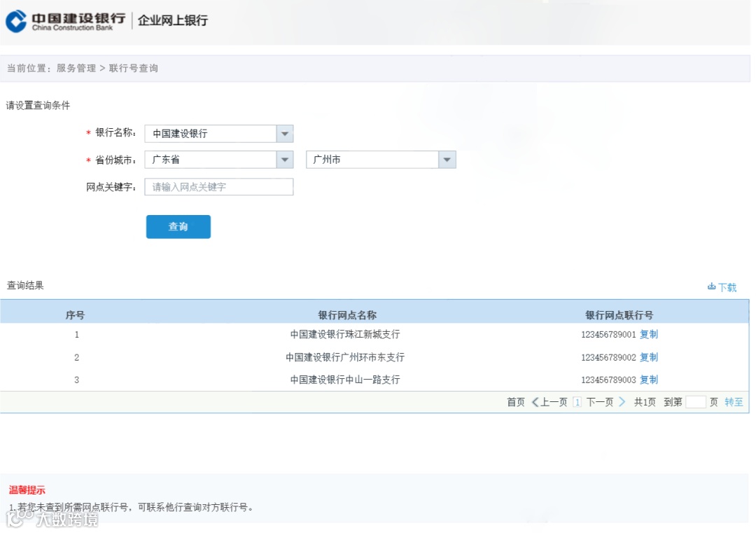Click 服务管理 in the breadcrumb

click(76, 68)
